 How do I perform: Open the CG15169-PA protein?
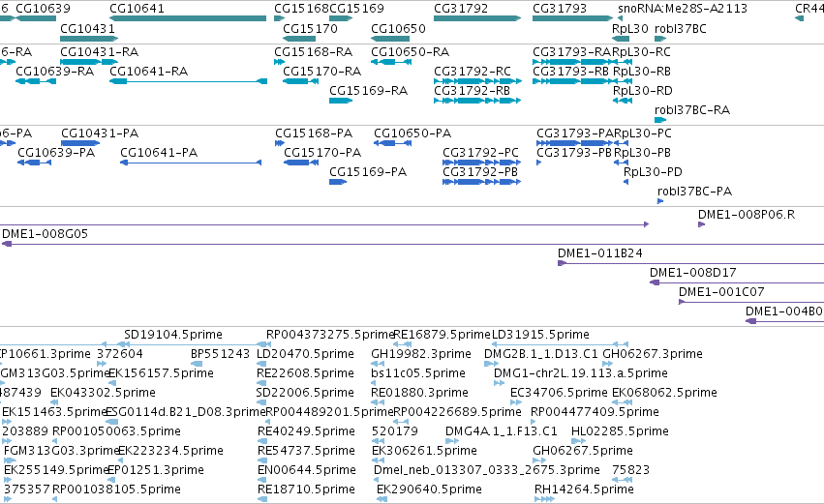pos(368,172)
